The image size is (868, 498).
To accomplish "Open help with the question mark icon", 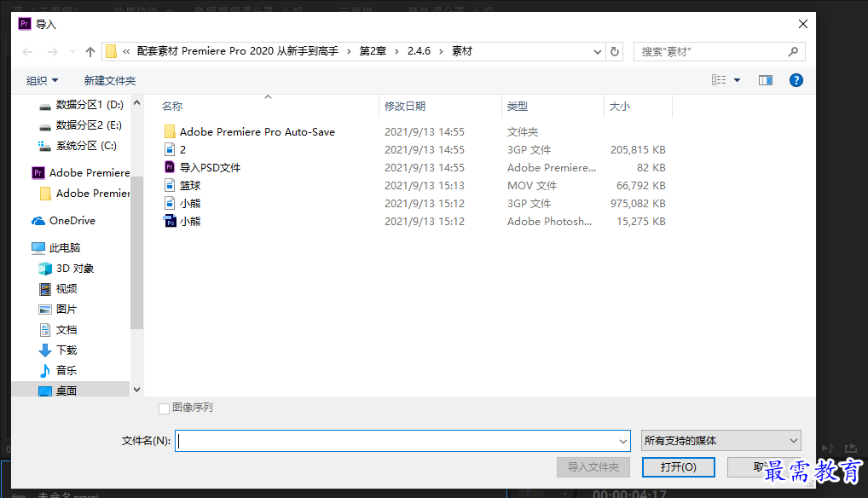I will click(796, 80).
